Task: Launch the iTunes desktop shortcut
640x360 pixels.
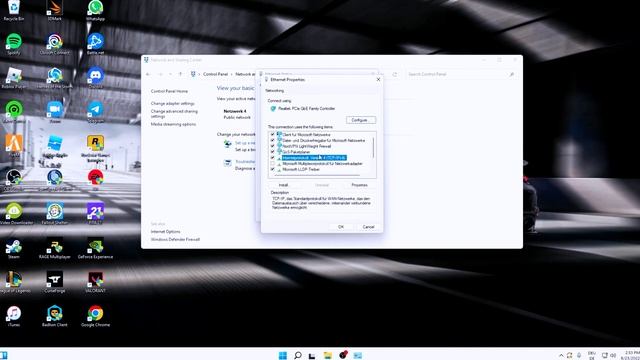Action: 13,316
